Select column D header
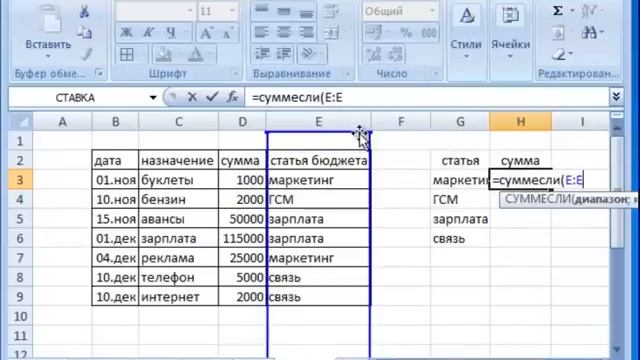 (x=242, y=122)
